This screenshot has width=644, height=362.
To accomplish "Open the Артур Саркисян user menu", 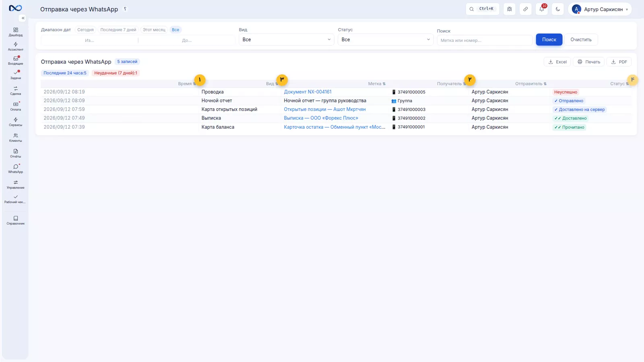I will [600, 9].
